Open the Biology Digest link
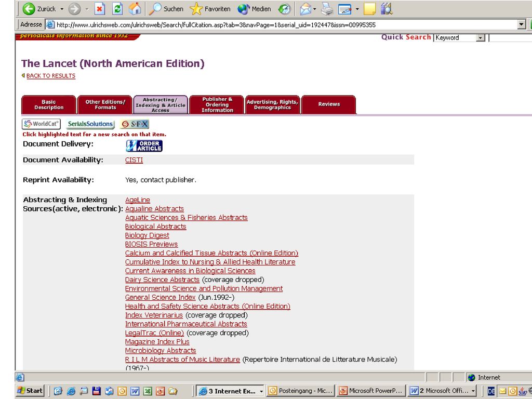Screen dimensions: 532x399 [x=147, y=235]
